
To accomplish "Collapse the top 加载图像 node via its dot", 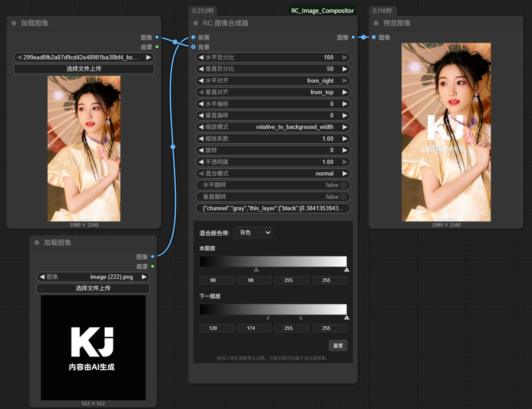I will [x=14, y=23].
